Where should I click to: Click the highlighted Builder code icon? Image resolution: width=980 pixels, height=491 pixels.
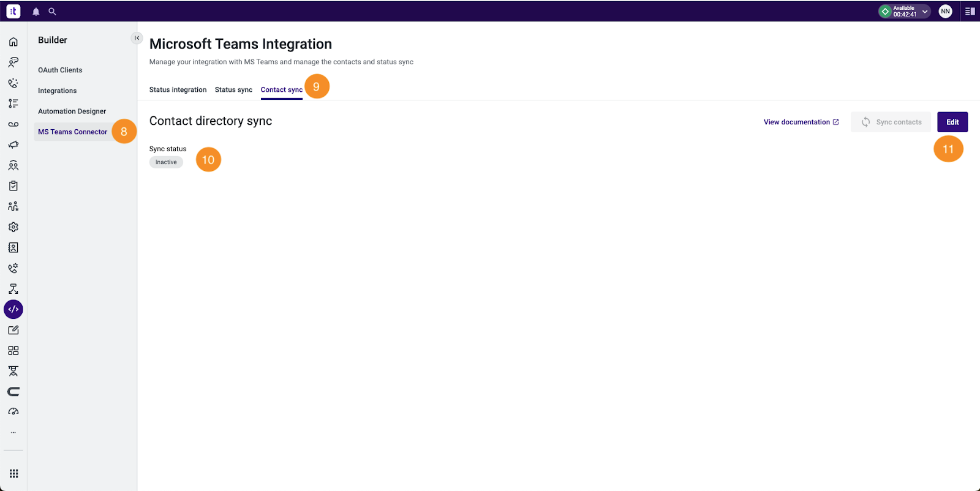(x=13, y=309)
